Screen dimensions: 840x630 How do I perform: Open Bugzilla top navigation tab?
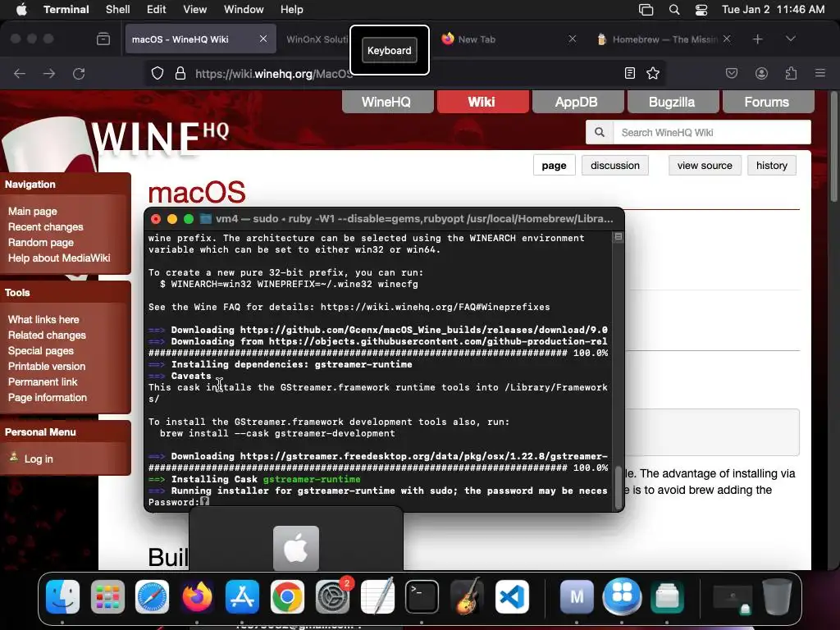[x=672, y=102]
